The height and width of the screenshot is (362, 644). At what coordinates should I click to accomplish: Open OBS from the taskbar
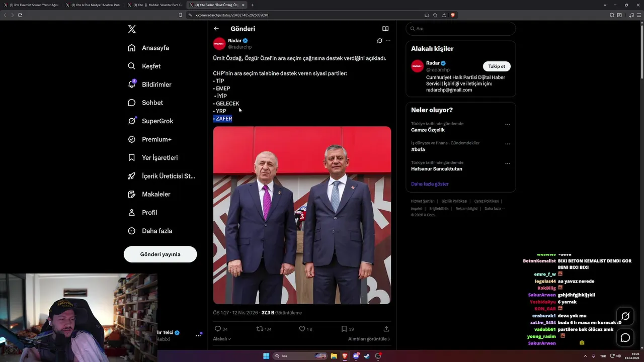tap(378, 356)
